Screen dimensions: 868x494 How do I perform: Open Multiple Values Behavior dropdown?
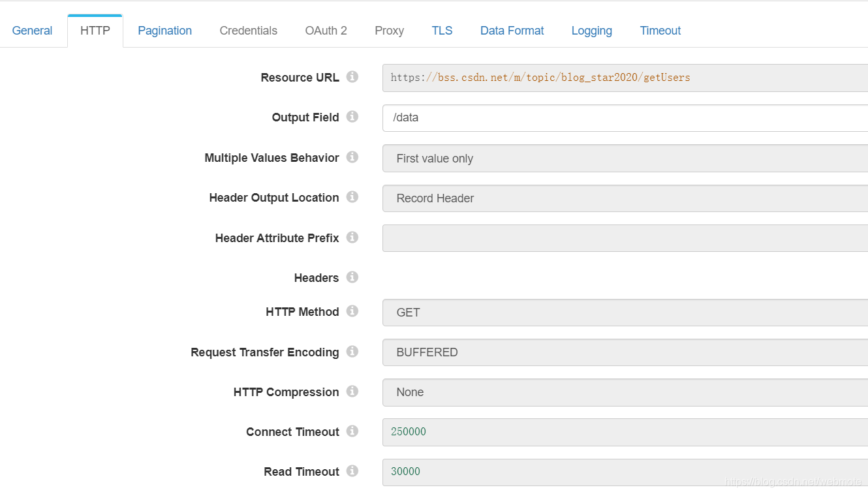[x=625, y=159]
